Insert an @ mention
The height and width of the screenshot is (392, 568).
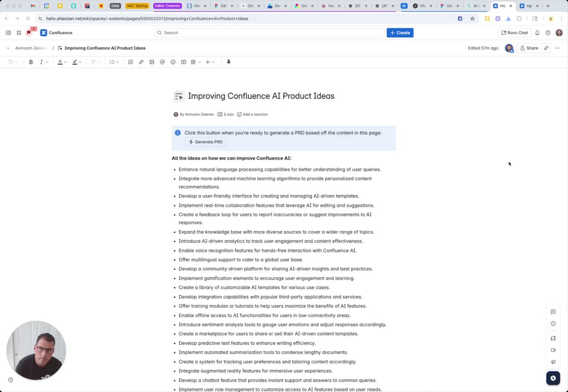pos(162,62)
